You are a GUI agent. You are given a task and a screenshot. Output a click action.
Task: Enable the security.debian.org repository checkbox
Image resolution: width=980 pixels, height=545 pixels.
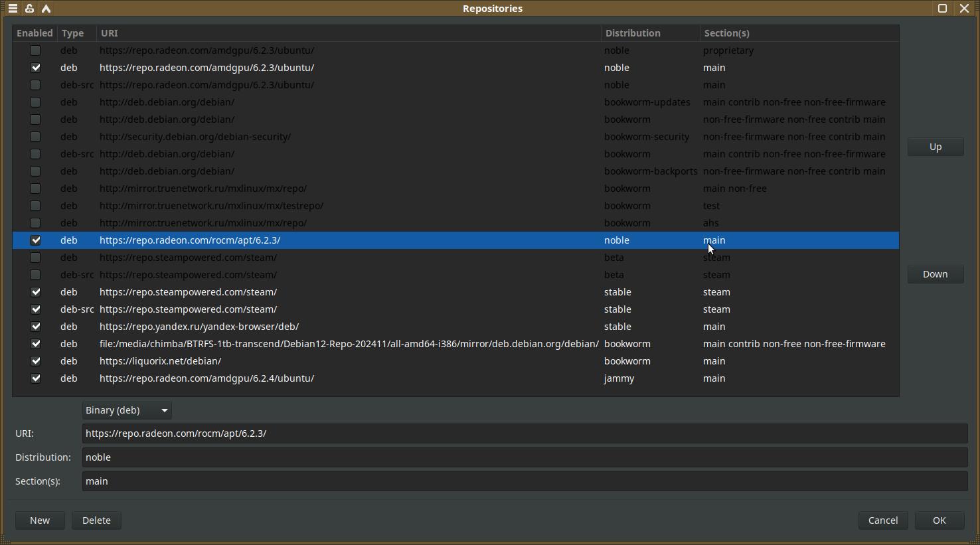[x=36, y=137]
